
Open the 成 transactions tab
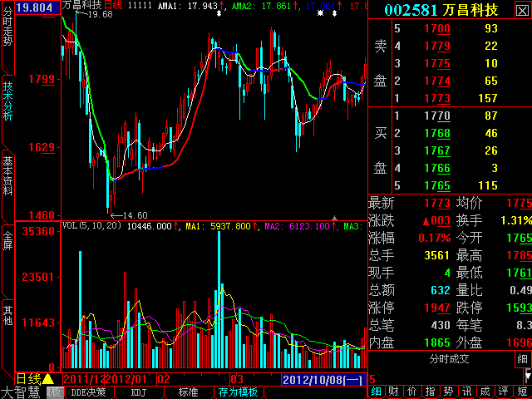[x=485, y=392]
